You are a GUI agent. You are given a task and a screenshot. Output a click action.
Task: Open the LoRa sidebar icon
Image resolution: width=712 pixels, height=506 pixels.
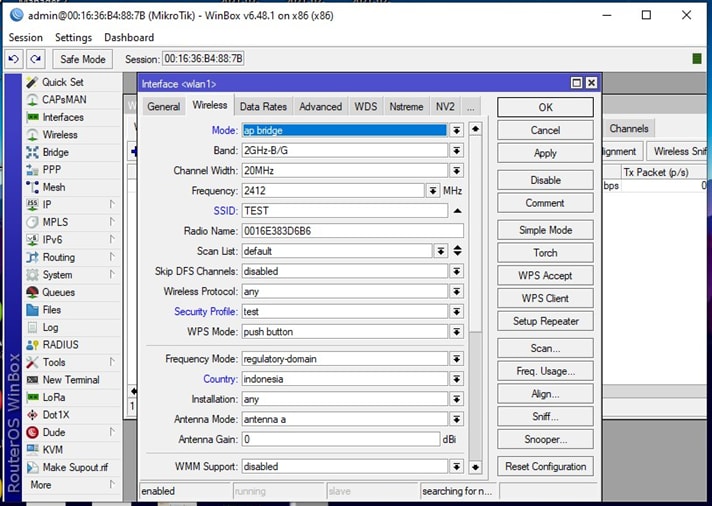click(x=32, y=397)
